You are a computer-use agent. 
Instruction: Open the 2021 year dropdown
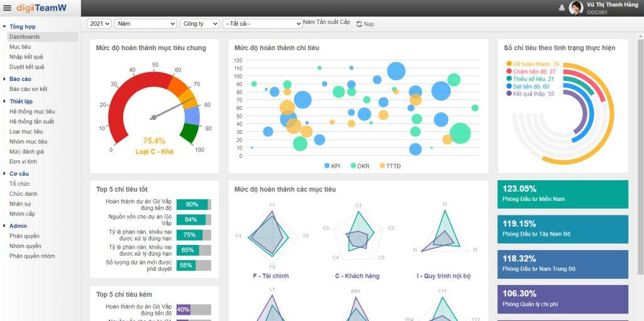coord(99,24)
